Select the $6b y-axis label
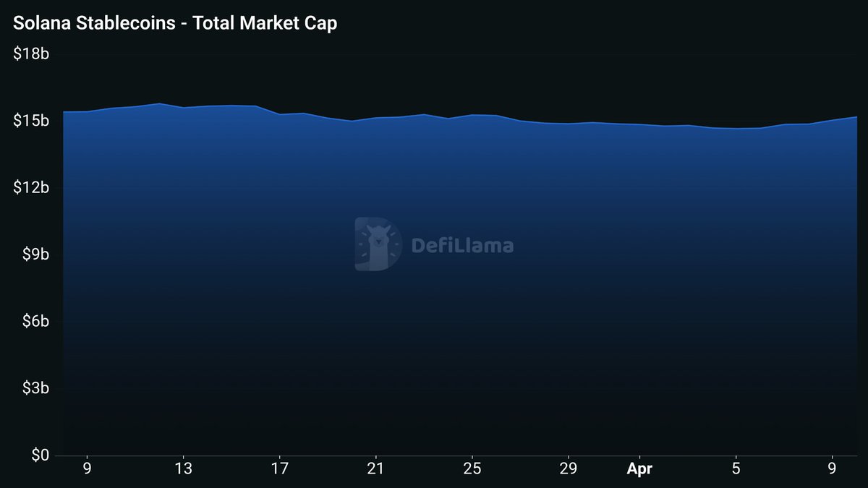 (34, 322)
